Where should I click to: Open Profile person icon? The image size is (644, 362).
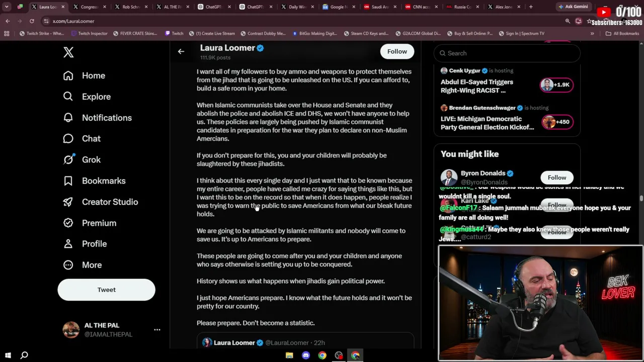68,244
